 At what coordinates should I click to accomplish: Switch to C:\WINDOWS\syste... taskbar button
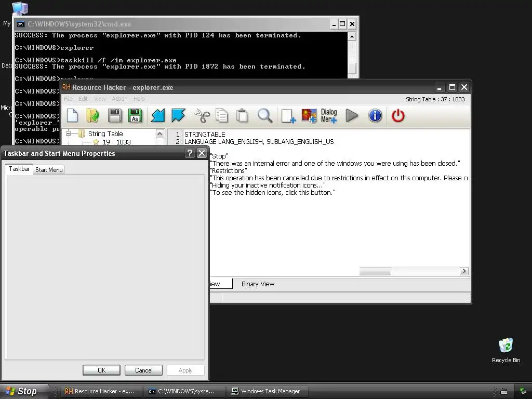tap(183, 391)
